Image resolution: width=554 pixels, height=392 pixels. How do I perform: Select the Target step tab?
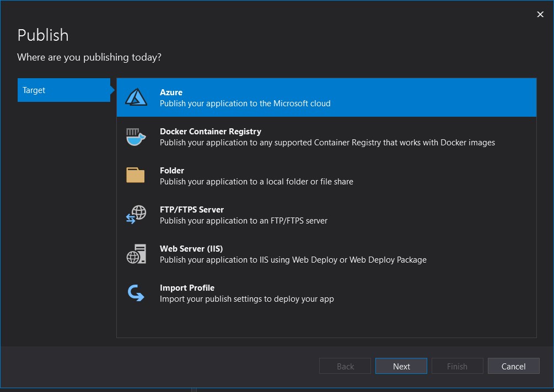pos(64,90)
